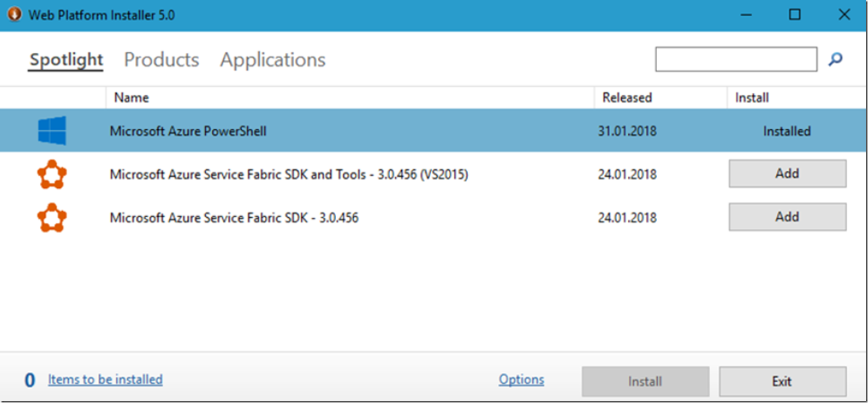The width and height of the screenshot is (868, 403).
Task: Click the Service Fabric SDK and Tools icon
Action: (x=52, y=174)
